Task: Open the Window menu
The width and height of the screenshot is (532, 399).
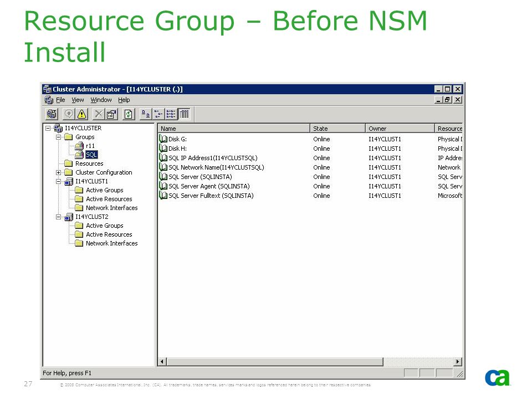Action: (101, 100)
